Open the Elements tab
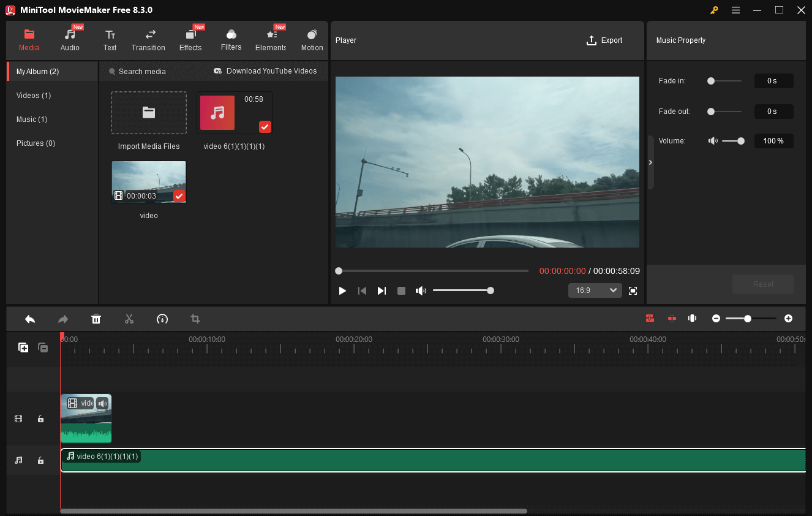Viewport: 812px width, 516px height. pos(271,40)
